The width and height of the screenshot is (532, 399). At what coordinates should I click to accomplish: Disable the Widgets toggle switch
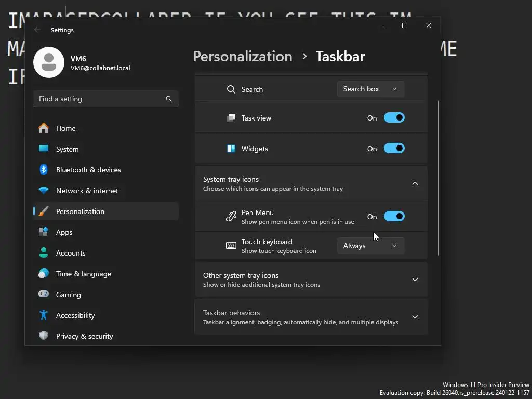tap(394, 149)
